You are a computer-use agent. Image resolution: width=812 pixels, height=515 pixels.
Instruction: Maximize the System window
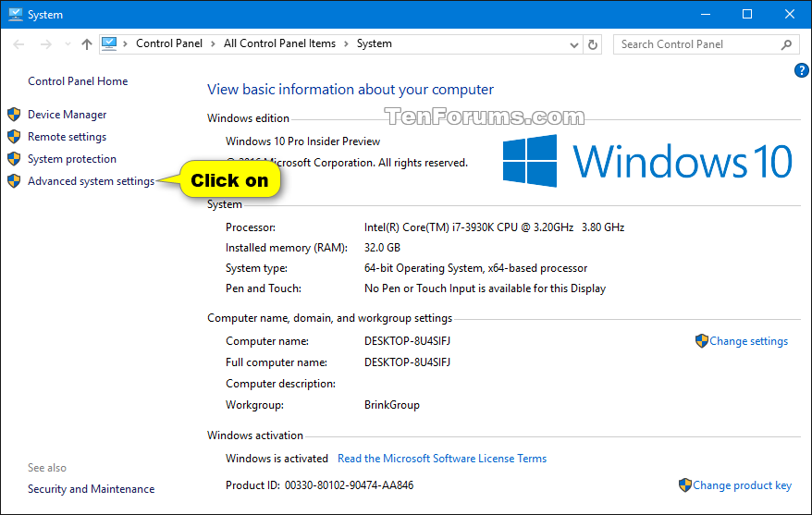(747, 14)
